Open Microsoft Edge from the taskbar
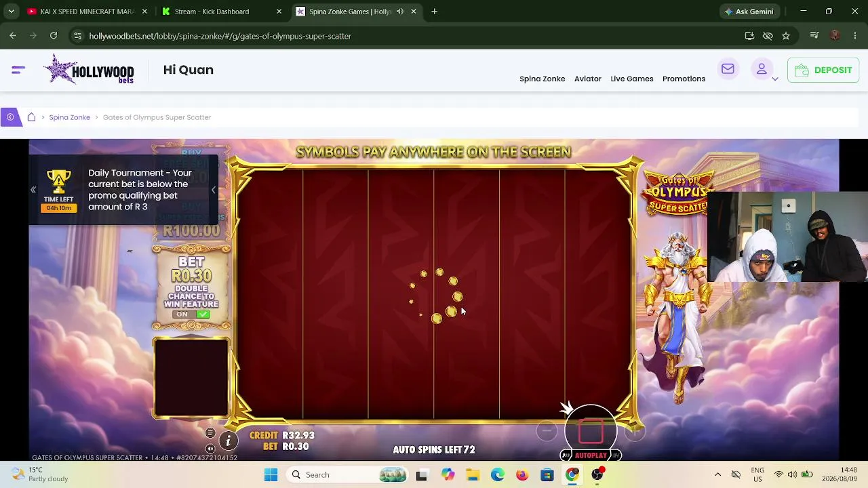The width and height of the screenshot is (868, 488). 498,475
